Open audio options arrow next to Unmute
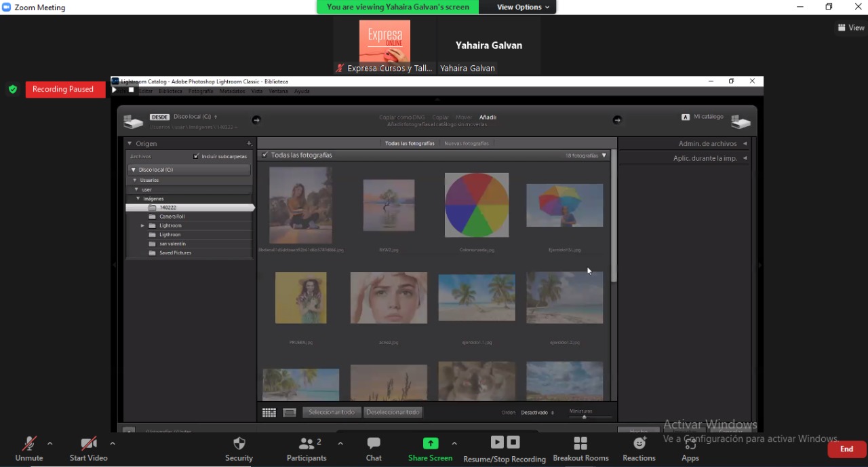This screenshot has height=467, width=868. 50,444
